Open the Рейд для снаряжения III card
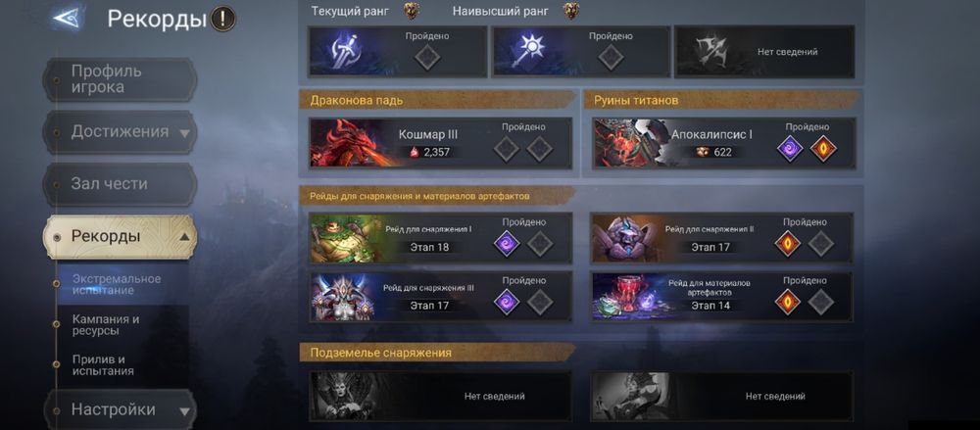980x430 pixels. pos(441,296)
